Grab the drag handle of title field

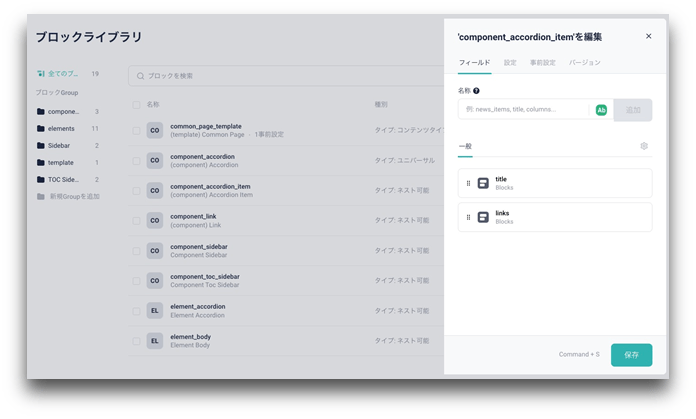(x=468, y=183)
